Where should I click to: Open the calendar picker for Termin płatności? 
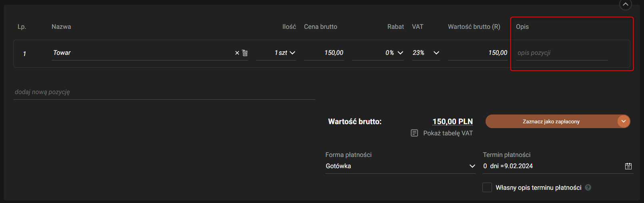[628, 166]
